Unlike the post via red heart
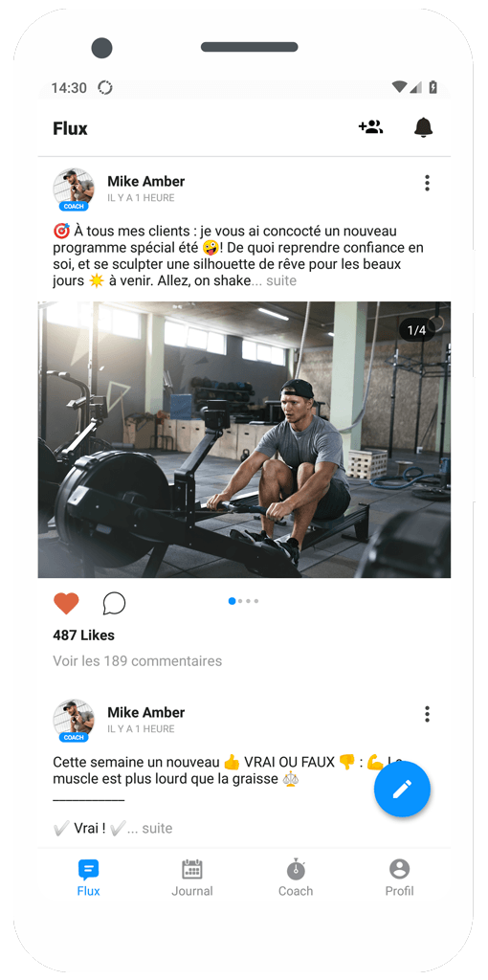 (66, 604)
